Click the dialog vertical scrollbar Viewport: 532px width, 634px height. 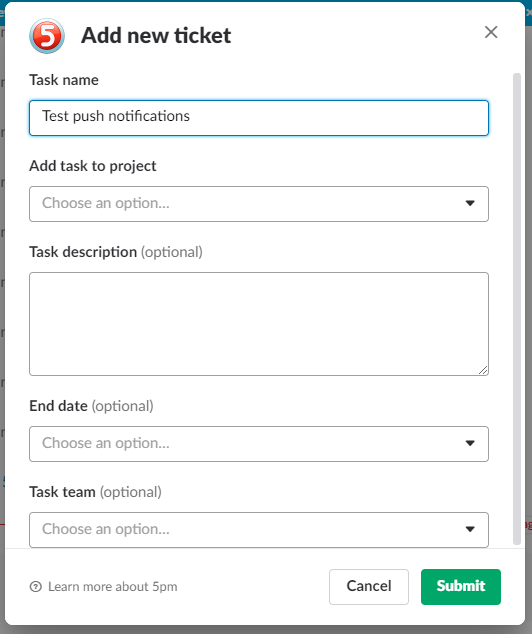coord(517,309)
